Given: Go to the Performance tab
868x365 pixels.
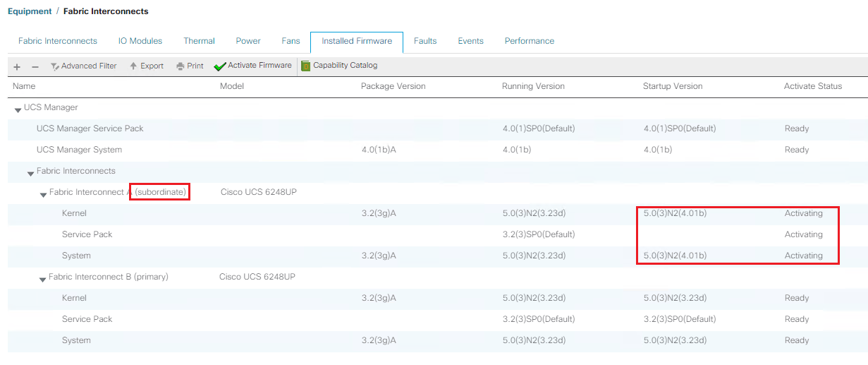Looking at the screenshot, I should click(529, 41).
